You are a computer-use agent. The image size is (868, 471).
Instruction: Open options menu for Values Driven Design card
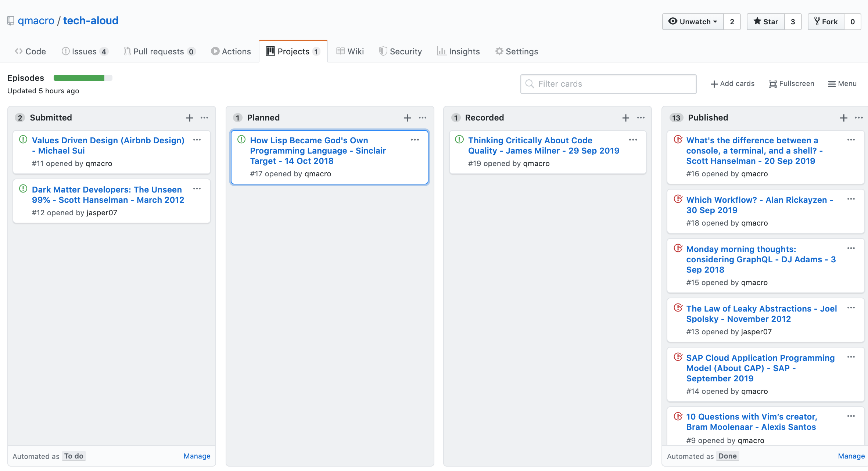coord(197,140)
